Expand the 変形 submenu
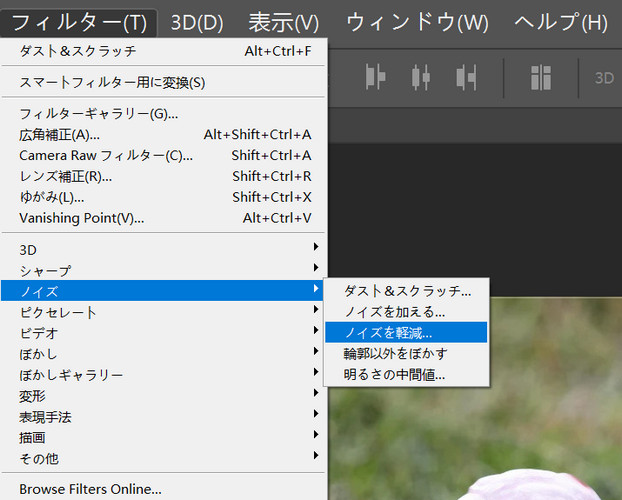Viewport: 622px width, 500px height. [x=164, y=396]
